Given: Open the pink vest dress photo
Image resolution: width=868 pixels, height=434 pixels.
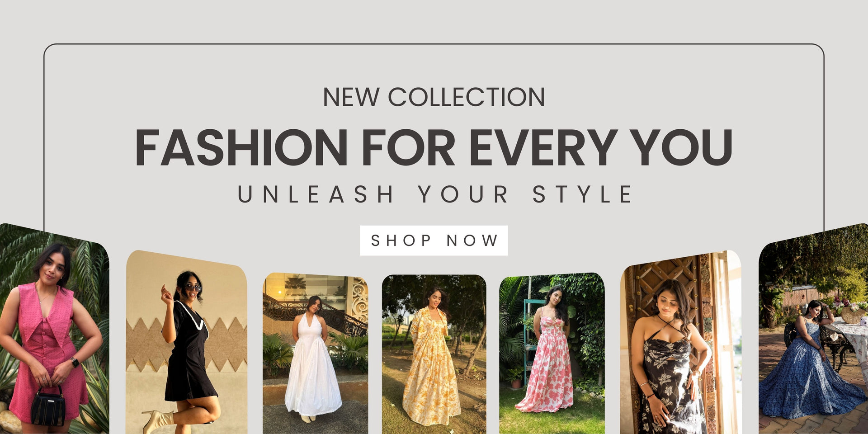Looking at the screenshot, I should [54, 329].
